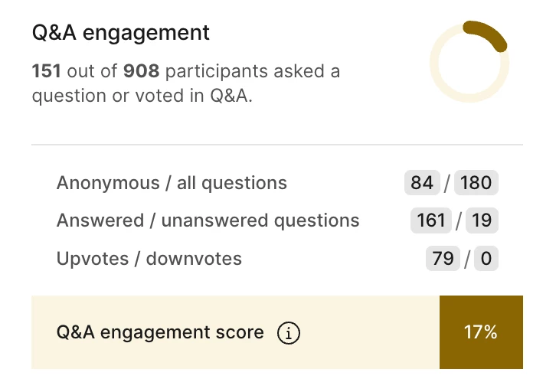
Task: Click the Q&A engagement score label
Action: point(160,332)
